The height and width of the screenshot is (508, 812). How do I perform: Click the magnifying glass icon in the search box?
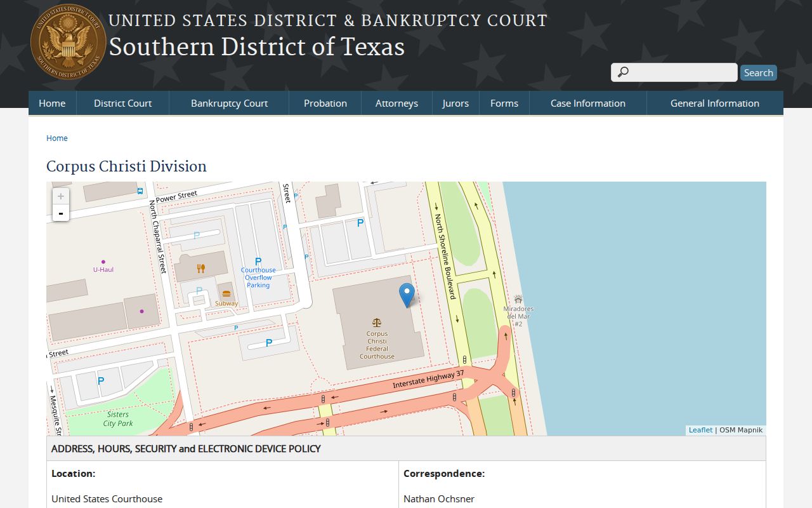pyautogui.click(x=623, y=72)
